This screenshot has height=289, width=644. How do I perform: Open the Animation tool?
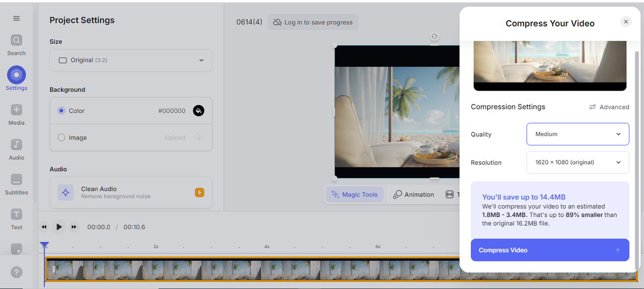[x=414, y=195]
